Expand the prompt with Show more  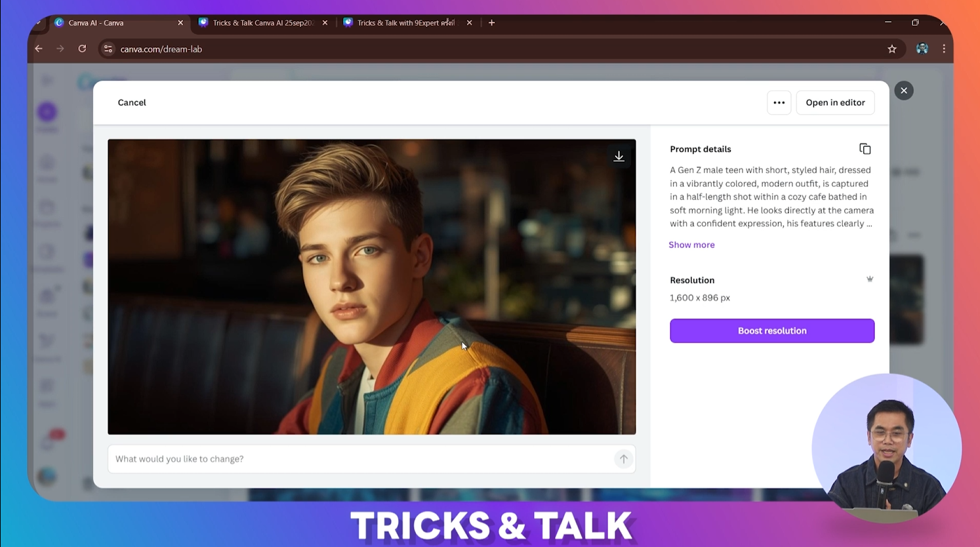[x=691, y=244]
